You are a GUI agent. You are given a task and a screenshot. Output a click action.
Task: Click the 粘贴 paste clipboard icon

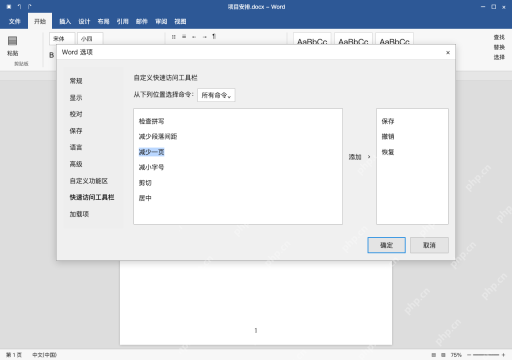click(x=13, y=41)
